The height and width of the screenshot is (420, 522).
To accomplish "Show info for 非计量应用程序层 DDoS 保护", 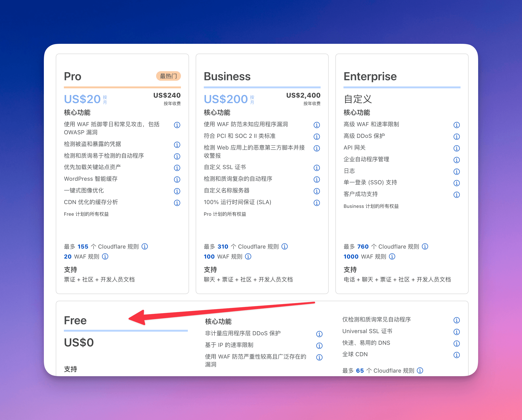I will click(319, 334).
